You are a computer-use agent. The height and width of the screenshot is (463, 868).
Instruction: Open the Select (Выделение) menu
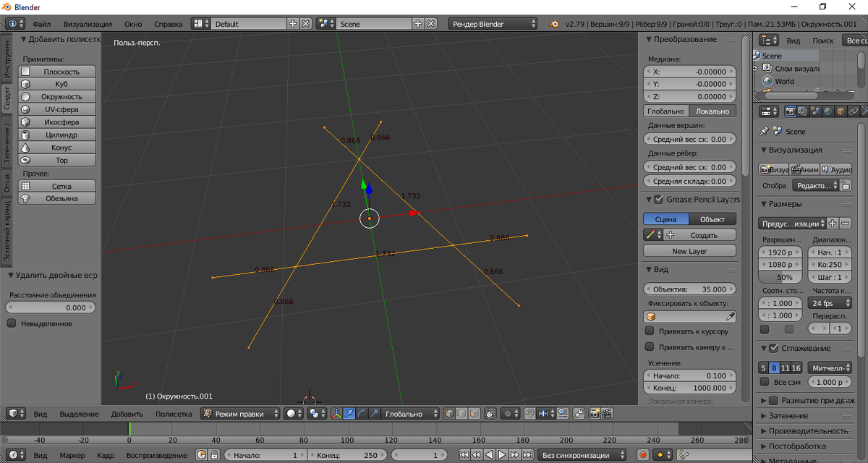(80, 414)
